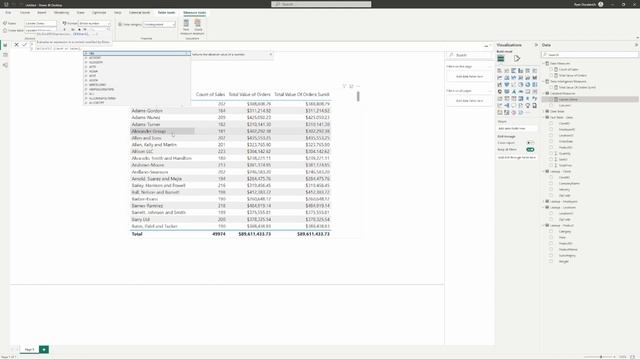Check the Quantity field
The width and height of the screenshot is (640, 360).
click(551, 153)
